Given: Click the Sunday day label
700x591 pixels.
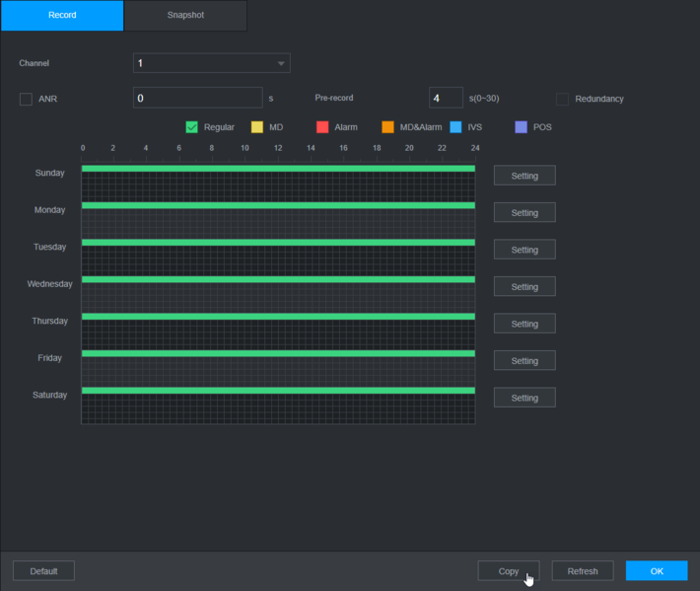Looking at the screenshot, I should click(x=50, y=173).
